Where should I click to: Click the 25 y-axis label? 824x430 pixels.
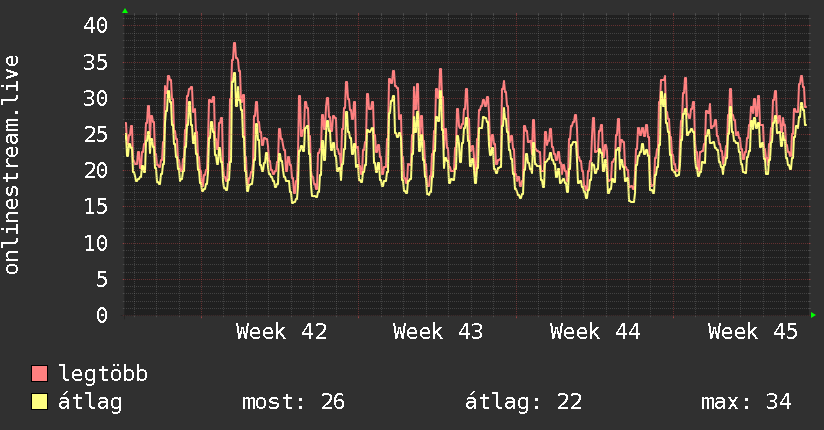click(96, 135)
